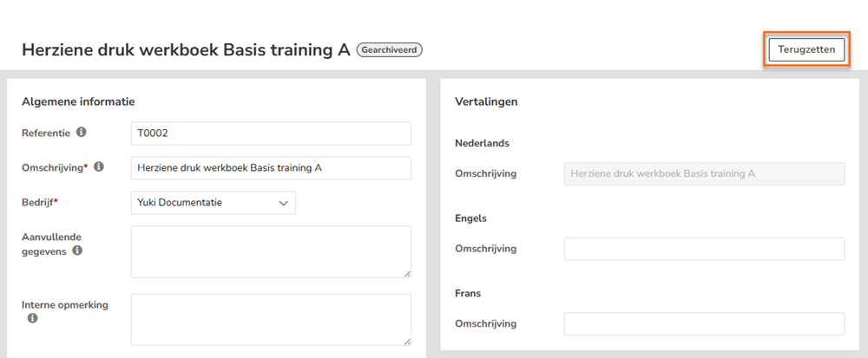The height and width of the screenshot is (358, 868).
Task: Click the page title Herziene druk werkboek
Action: coord(120,50)
